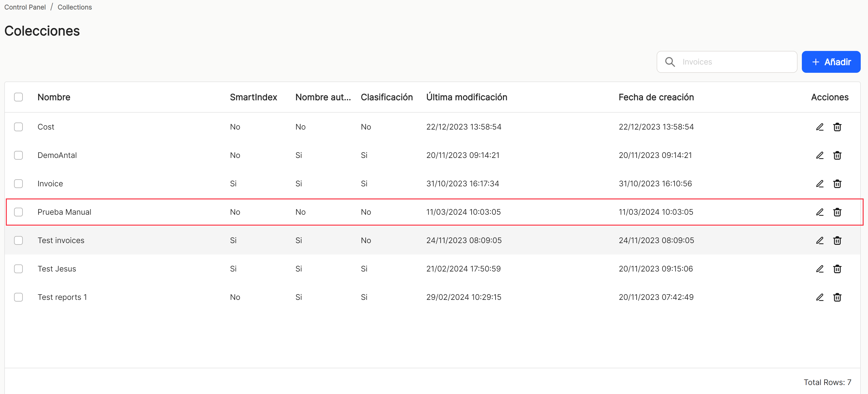The height and width of the screenshot is (394, 868).
Task: Sort by Fecha de creación header
Action: pyautogui.click(x=656, y=97)
